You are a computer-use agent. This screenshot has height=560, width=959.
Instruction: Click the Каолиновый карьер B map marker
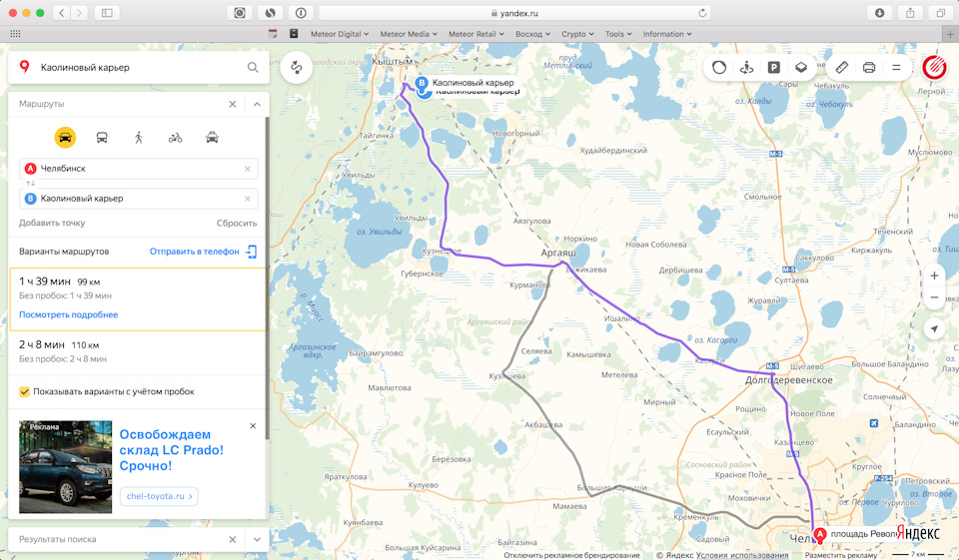[422, 83]
